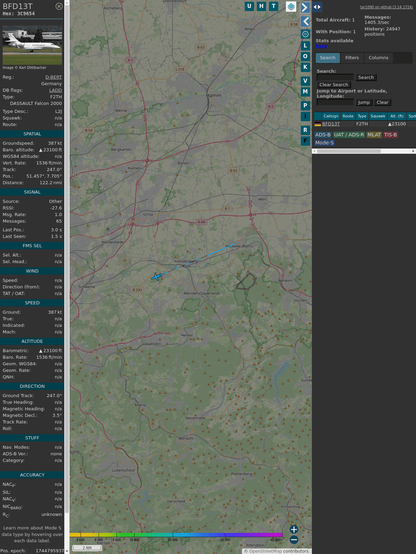
Task: Open the stats 'here' link
Action: pyautogui.click(x=321, y=46)
